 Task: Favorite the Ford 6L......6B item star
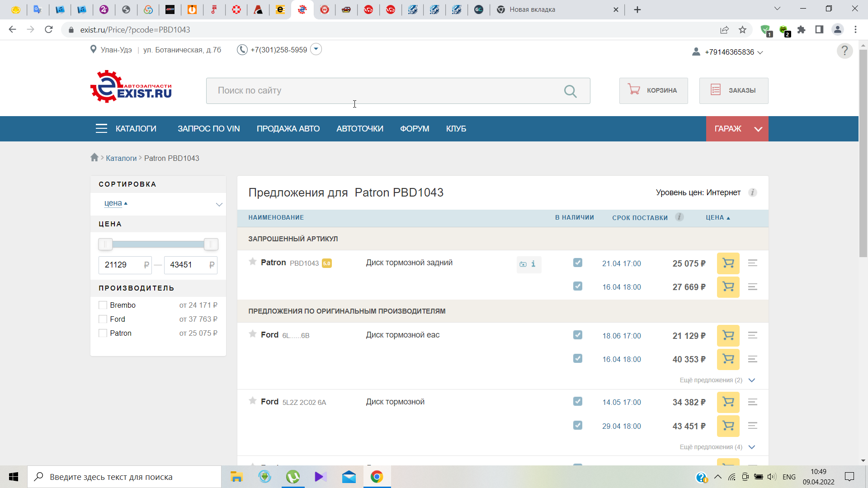(253, 334)
